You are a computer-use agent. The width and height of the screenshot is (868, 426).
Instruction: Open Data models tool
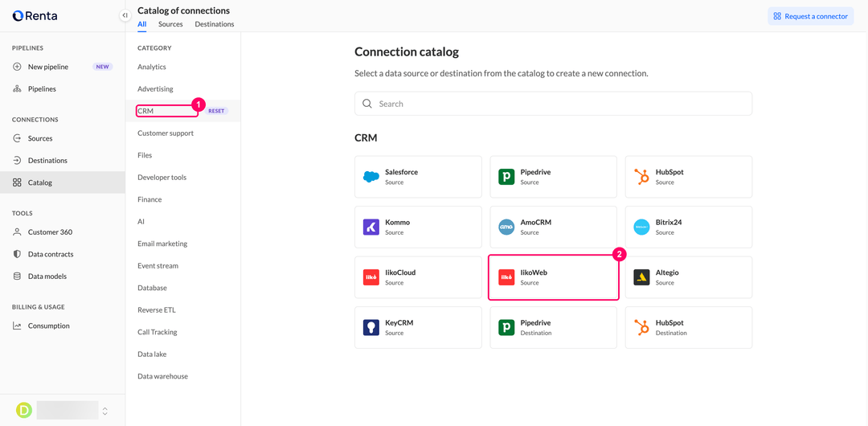pyautogui.click(x=63, y=276)
